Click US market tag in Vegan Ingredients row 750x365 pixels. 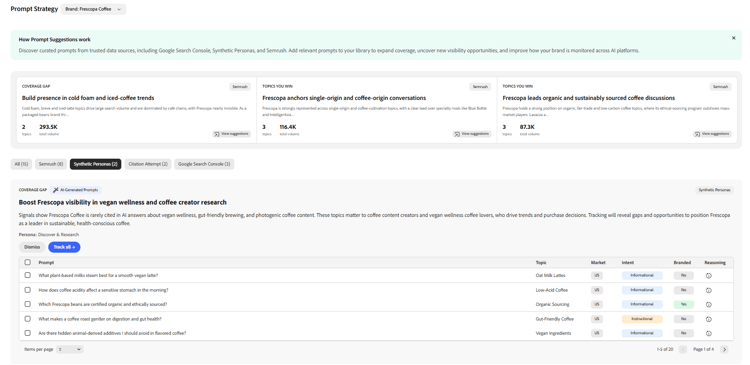coord(597,333)
